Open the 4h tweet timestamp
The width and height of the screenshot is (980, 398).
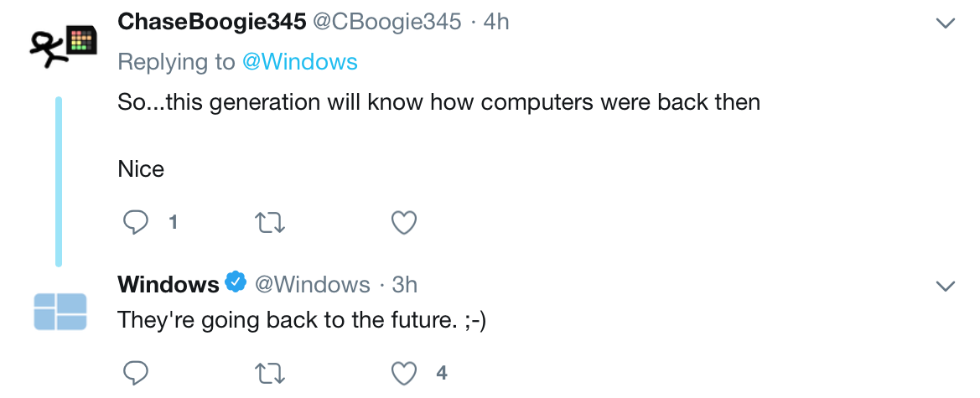496,22
